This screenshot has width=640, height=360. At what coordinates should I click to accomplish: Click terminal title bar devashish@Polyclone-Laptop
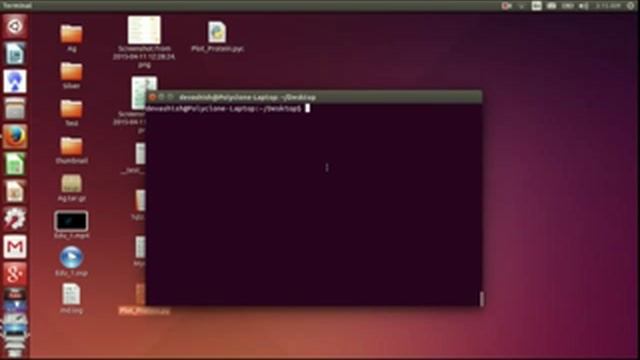(x=247, y=97)
